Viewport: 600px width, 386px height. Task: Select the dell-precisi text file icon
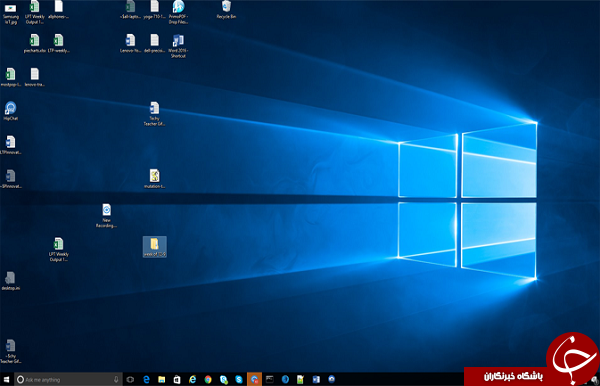(x=154, y=43)
